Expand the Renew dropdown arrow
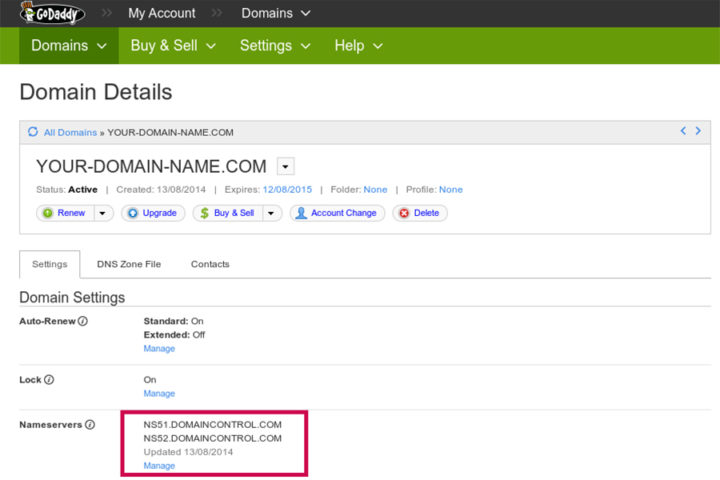720x480 pixels. (x=103, y=213)
